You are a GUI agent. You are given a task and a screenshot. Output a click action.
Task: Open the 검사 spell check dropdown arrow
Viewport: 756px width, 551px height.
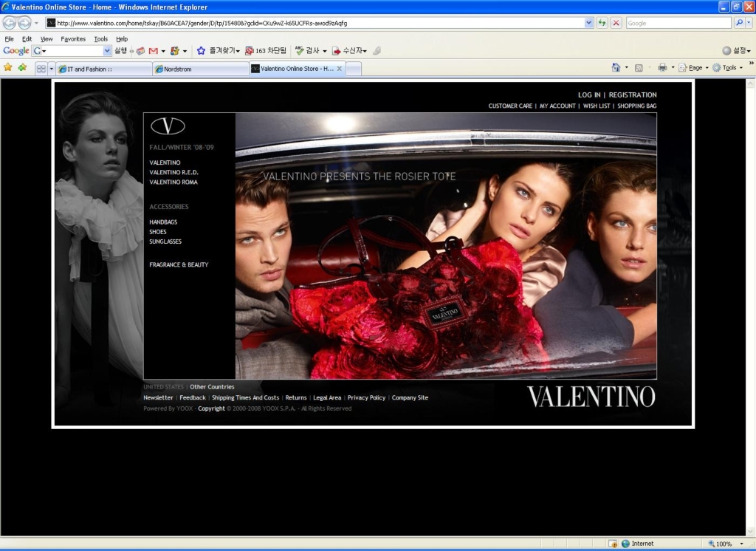tap(325, 51)
